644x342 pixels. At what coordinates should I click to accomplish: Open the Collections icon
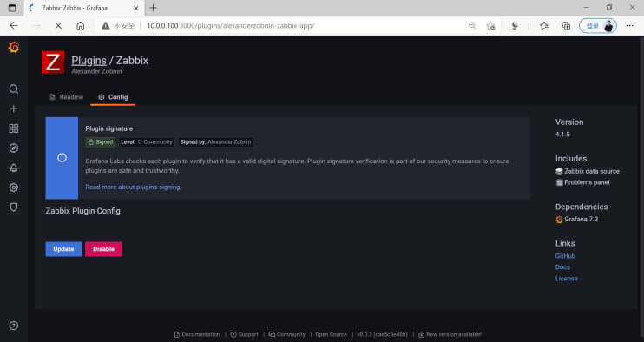click(566, 26)
